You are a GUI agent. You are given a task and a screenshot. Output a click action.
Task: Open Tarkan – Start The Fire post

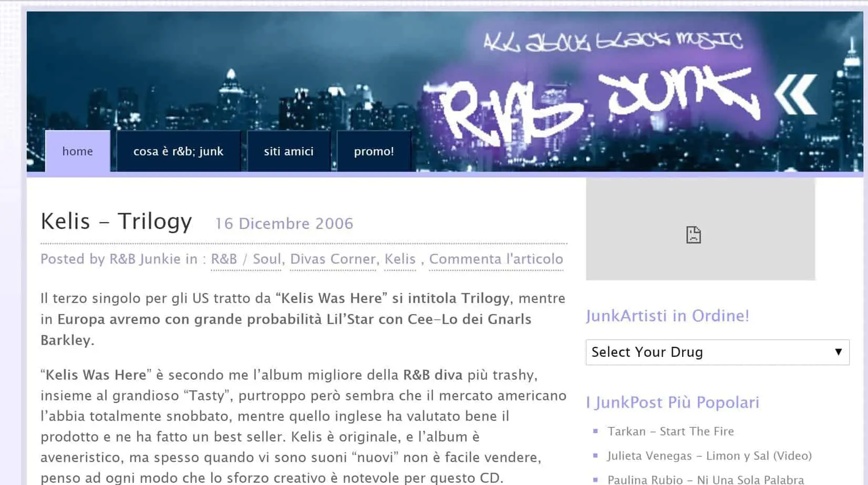coord(670,431)
